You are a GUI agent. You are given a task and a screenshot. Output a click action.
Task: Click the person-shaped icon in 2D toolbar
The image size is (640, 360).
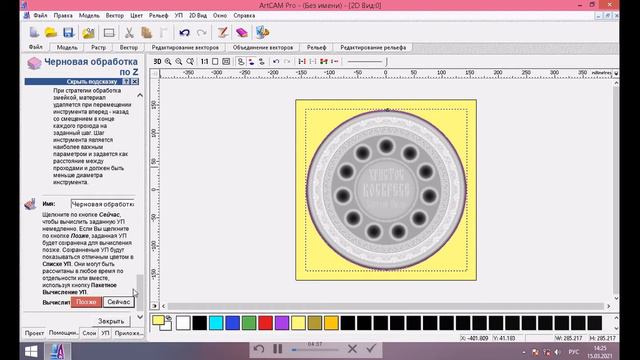[241, 62]
